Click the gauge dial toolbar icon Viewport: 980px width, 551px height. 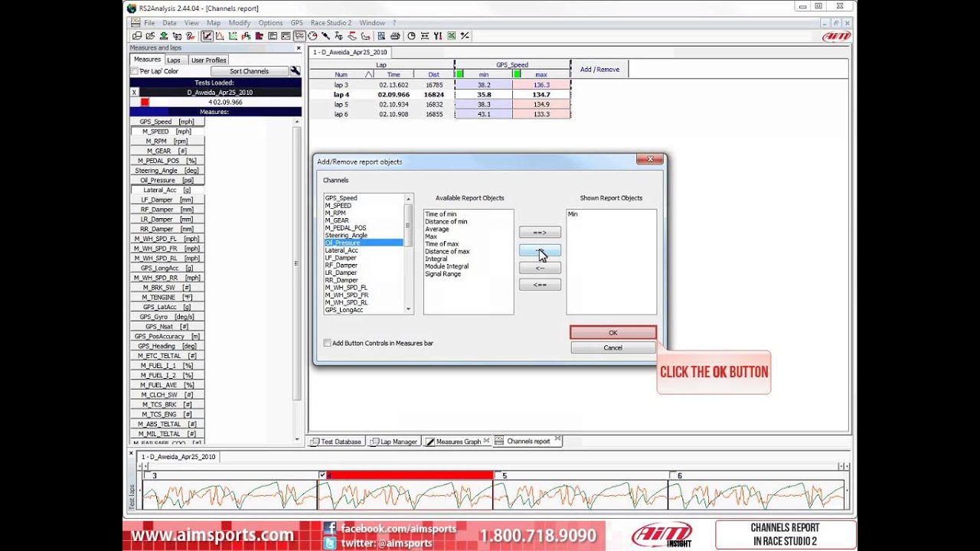tap(312, 35)
